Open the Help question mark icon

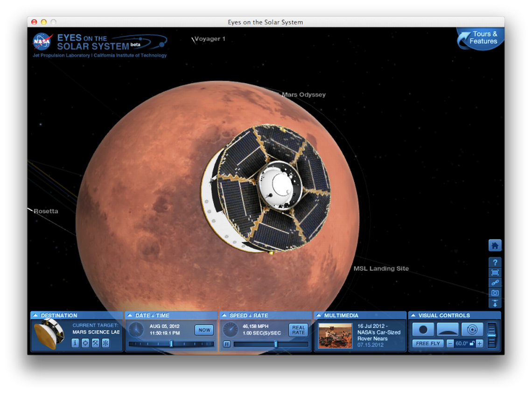click(x=495, y=262)
